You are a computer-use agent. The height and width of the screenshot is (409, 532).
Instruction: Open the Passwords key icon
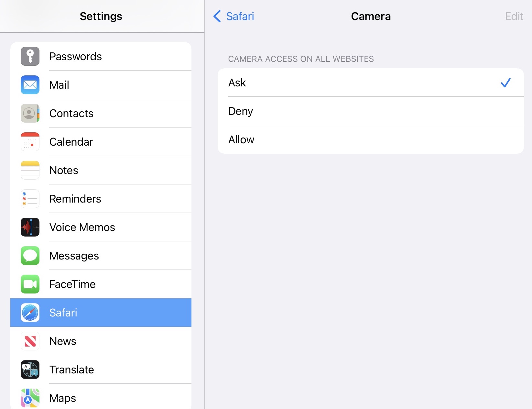(x=30, y=56)
